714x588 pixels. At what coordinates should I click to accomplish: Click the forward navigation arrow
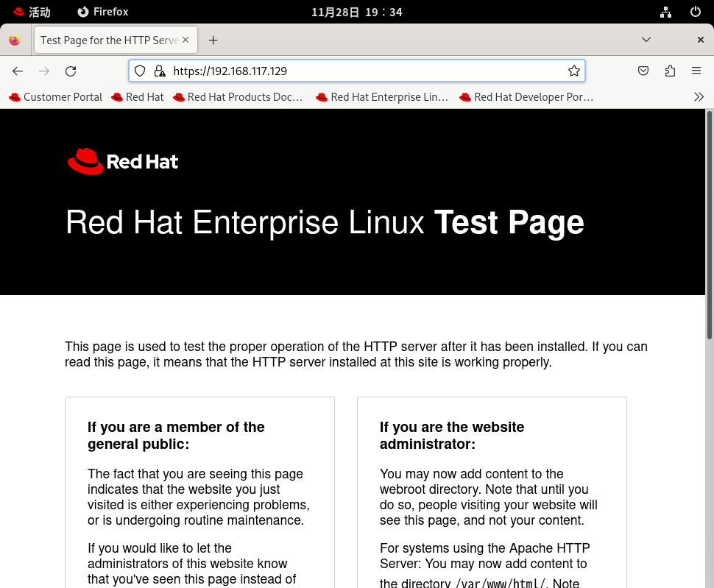(44, 71)
